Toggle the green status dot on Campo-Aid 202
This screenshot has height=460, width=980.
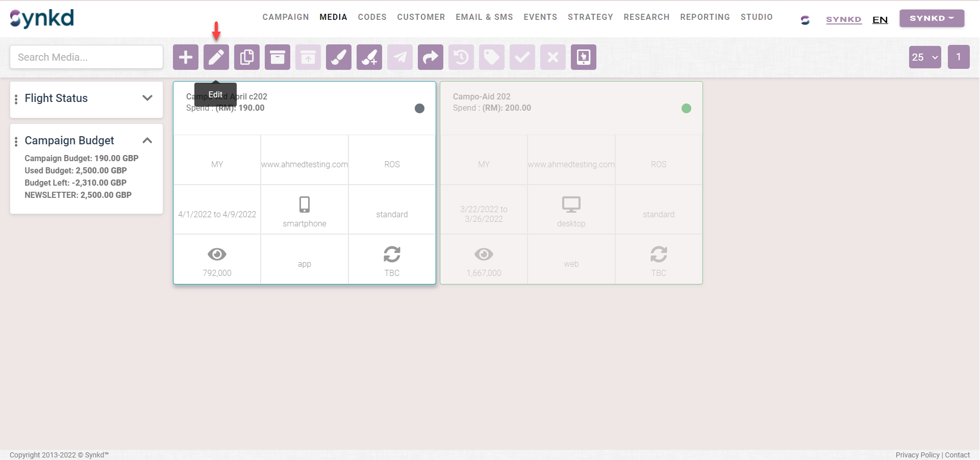point(686,108)
